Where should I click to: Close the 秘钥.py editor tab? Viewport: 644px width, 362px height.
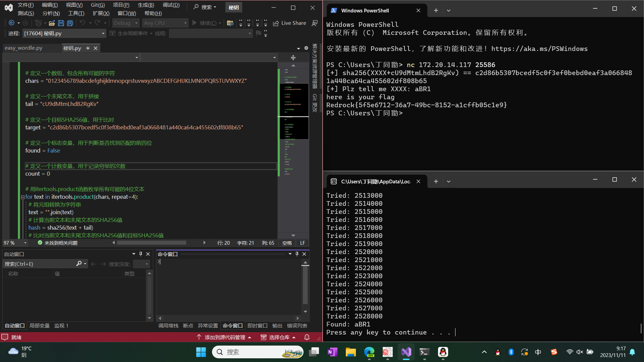click(96, 48)
